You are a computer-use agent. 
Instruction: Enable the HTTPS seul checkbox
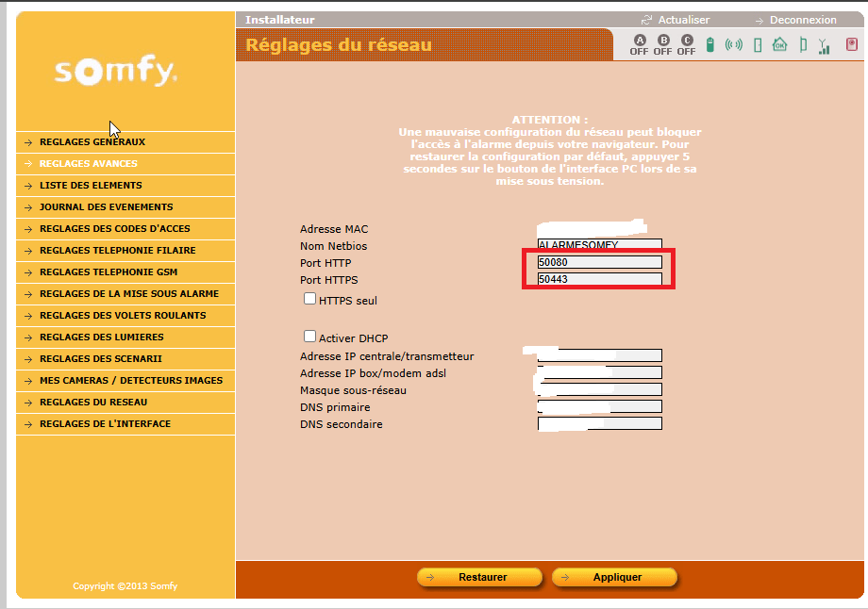[309, 299]
